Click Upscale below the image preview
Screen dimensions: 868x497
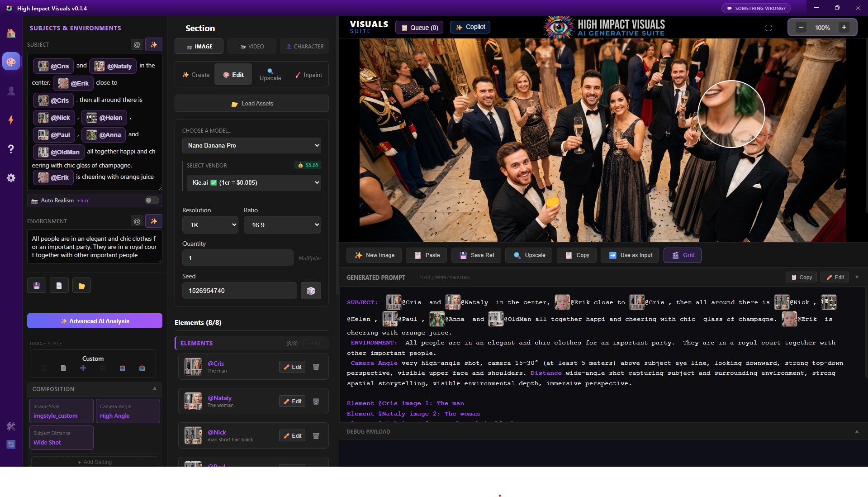529,255
